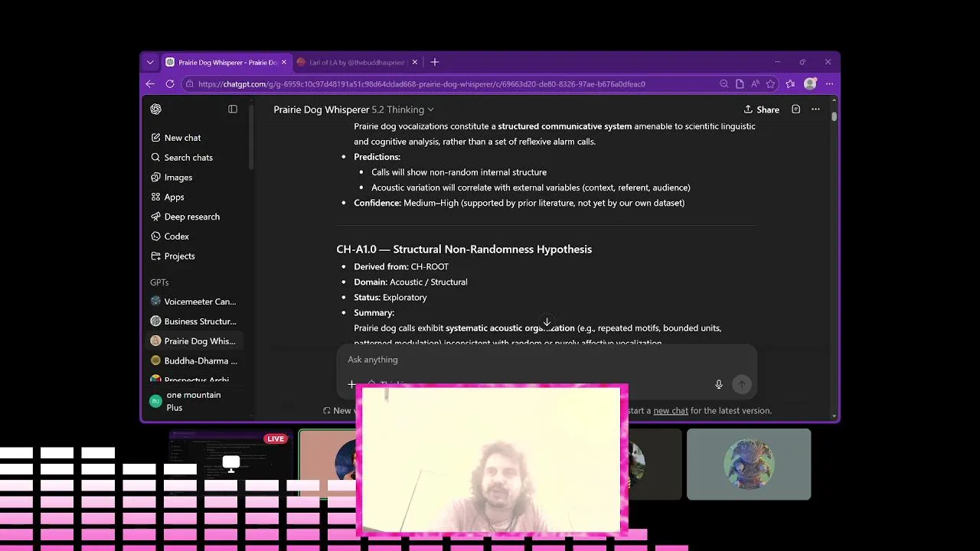Click the LIVE screen share thumbnail
The height and width of the screenshot is (551, 980).
coord(231,464)
